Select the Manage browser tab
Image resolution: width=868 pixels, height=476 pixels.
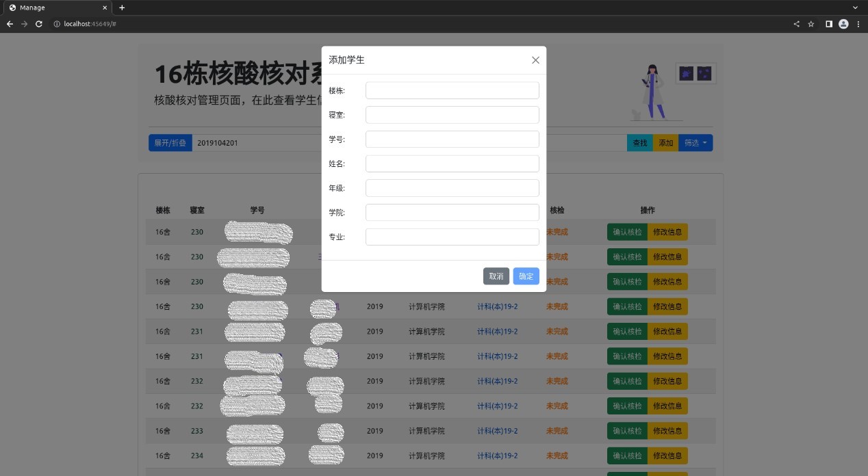(x=55, y=8)
